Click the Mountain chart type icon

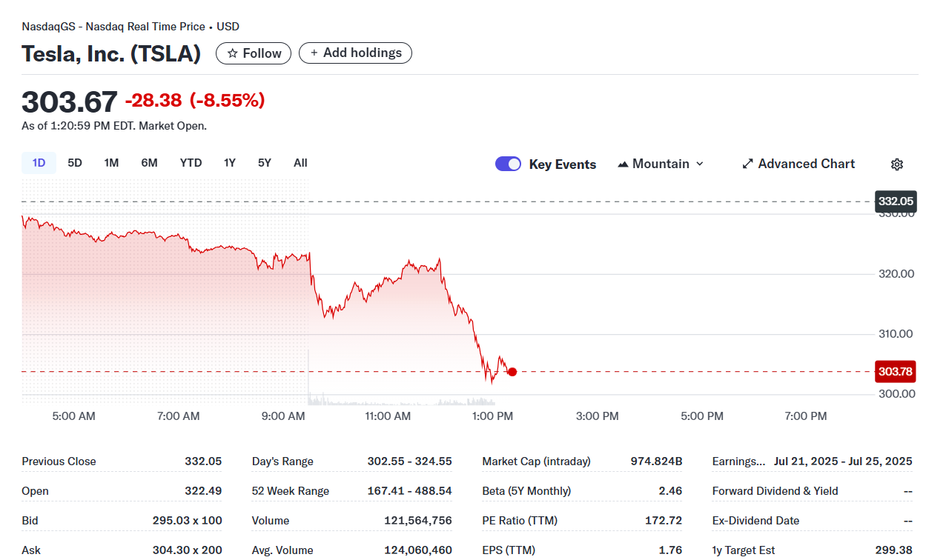pos(623,164)
